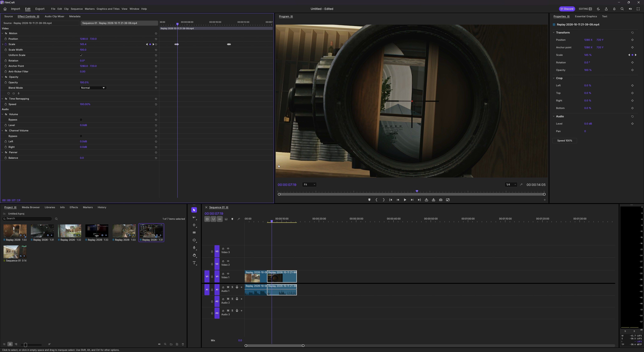Toggle Volume Bypass checkbox
This screenshot has width=644, height=352.
point(81,120)
